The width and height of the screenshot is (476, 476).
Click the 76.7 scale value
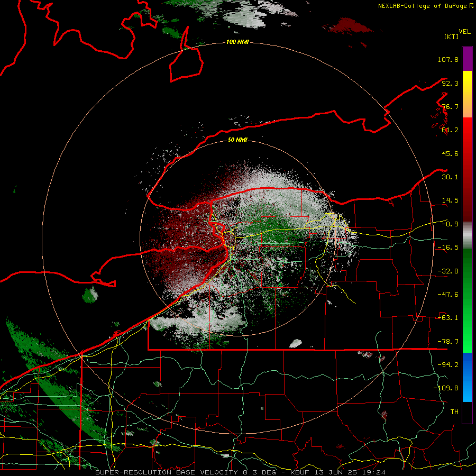pyautogui.click(x=450, y=106)
